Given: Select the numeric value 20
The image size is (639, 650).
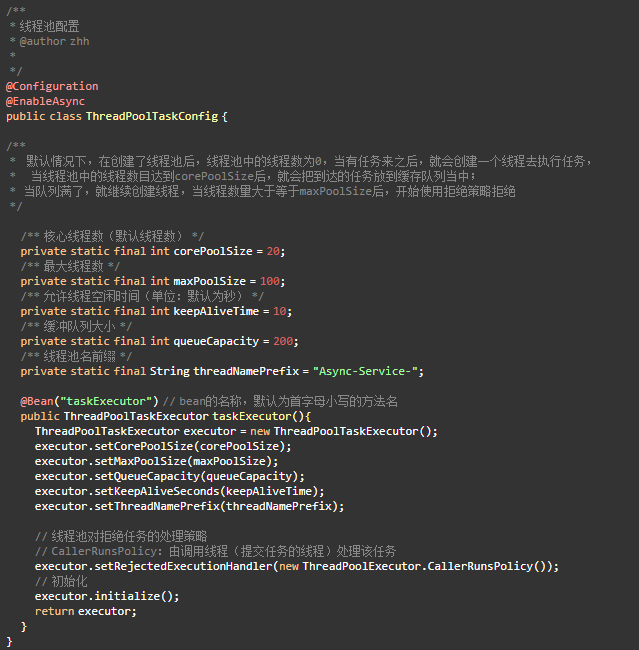Looking at the screenshot, I should click(273, 251).
